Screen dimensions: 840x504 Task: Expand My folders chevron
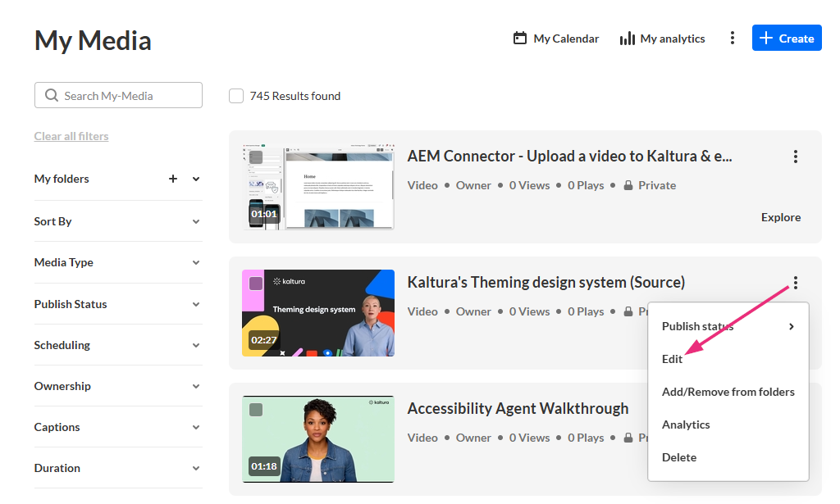[x=196, y=179]
